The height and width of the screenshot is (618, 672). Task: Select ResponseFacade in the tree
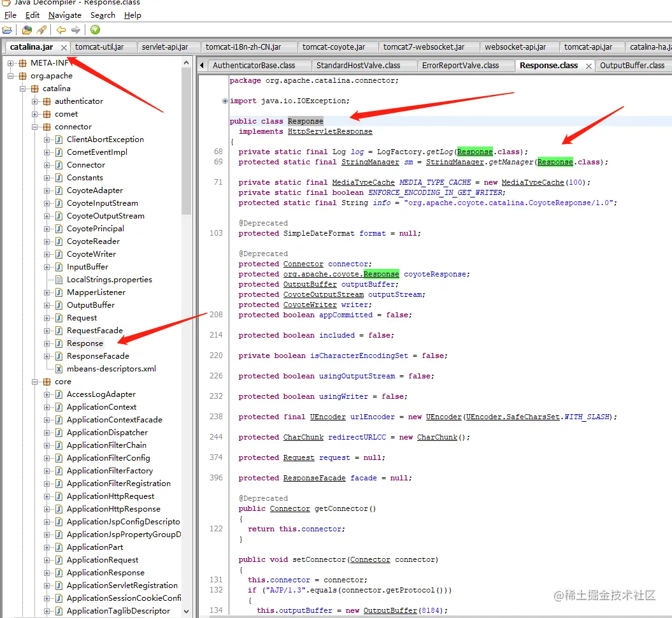point(98,356)
